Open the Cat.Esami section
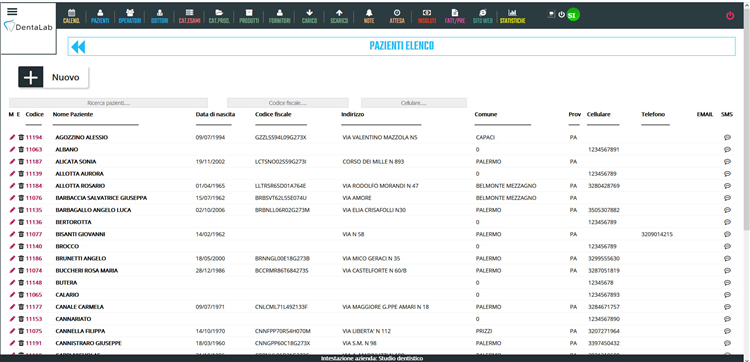The height and width of the screenshot is (362, 750). 189,16
